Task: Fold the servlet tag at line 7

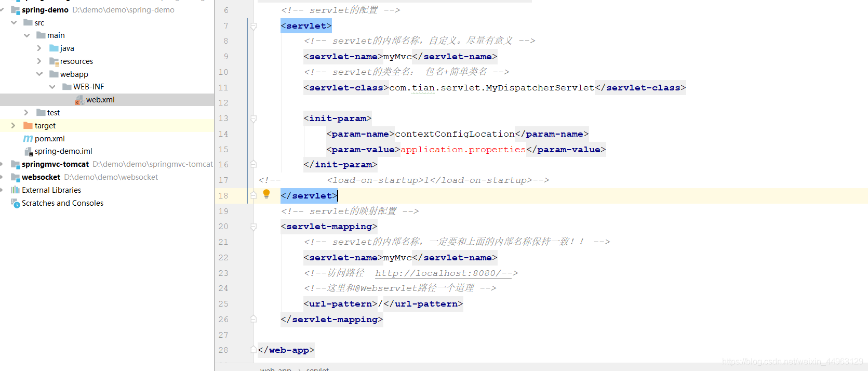Action: (253, 26)
